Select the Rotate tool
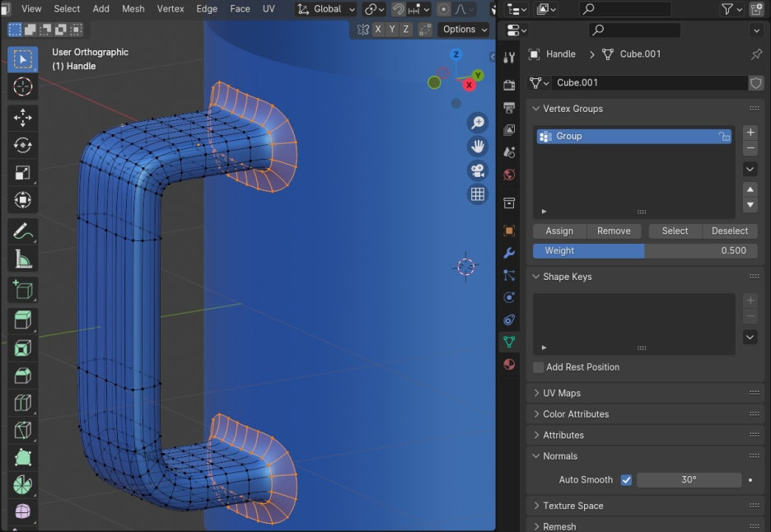 (23, 145)
